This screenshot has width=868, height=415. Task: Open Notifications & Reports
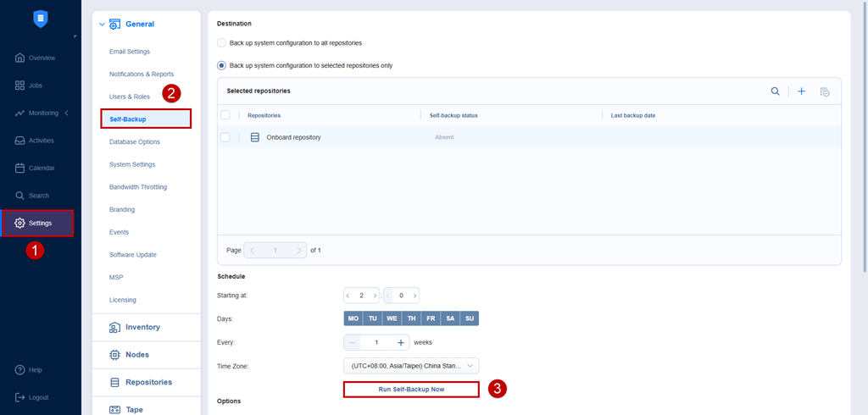coord(142,74)
